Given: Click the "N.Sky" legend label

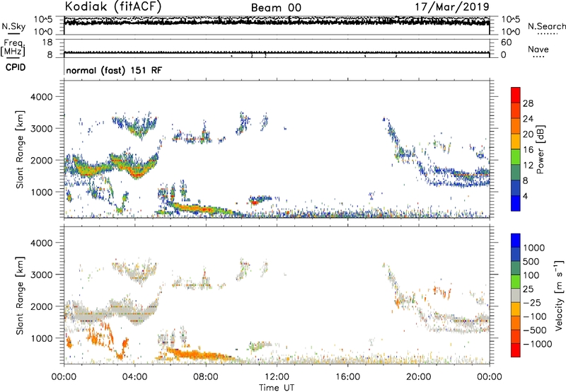Looking at the screenshot, I should 13,26.
